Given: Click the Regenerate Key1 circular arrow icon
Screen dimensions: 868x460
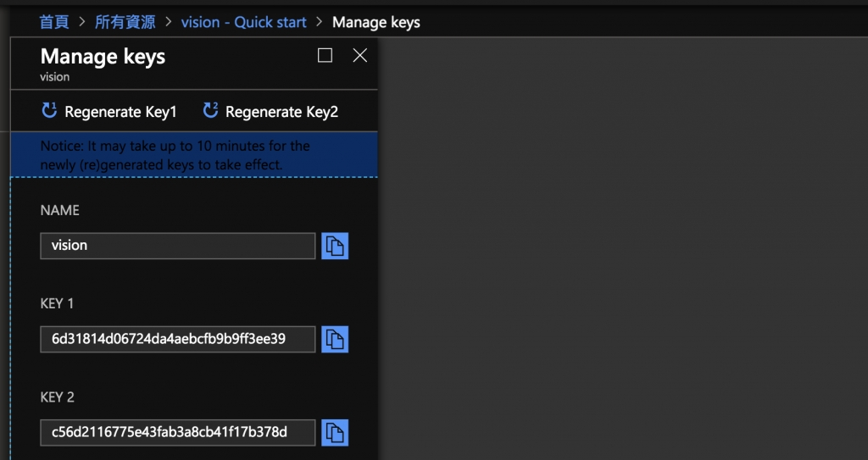Looking at the screenshot, I should click(49, 111).
